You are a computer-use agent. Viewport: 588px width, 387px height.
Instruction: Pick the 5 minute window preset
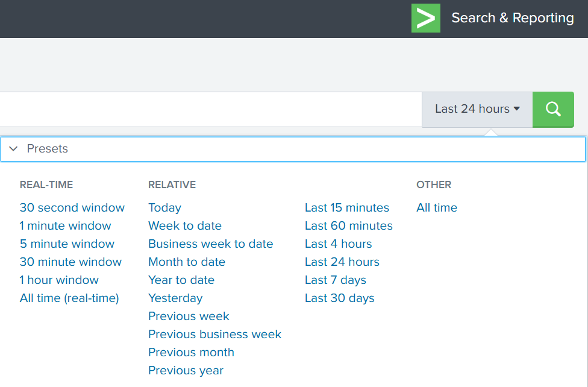67,244
